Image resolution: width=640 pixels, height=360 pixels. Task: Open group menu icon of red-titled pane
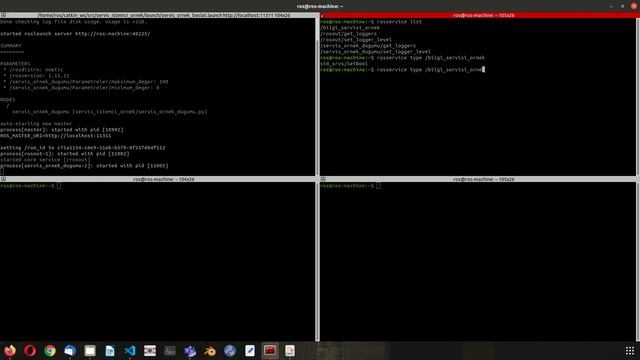[x=323, y=15]
